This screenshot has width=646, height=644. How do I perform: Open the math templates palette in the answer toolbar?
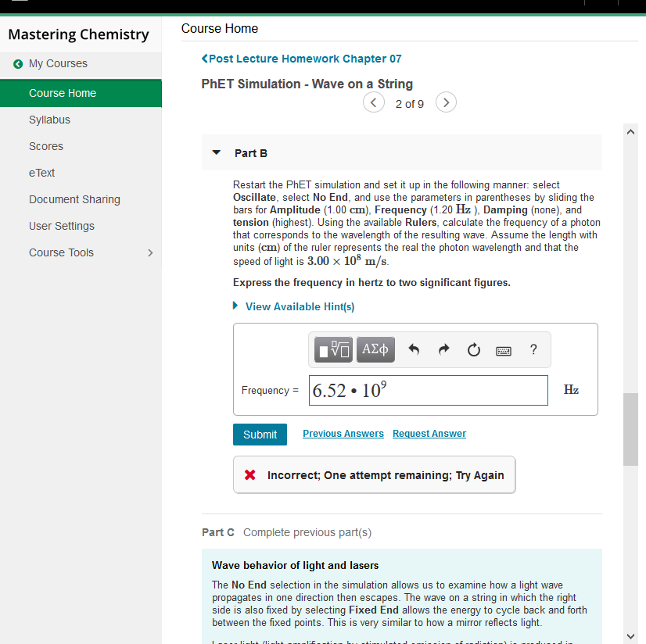click(x=332, y=349)
